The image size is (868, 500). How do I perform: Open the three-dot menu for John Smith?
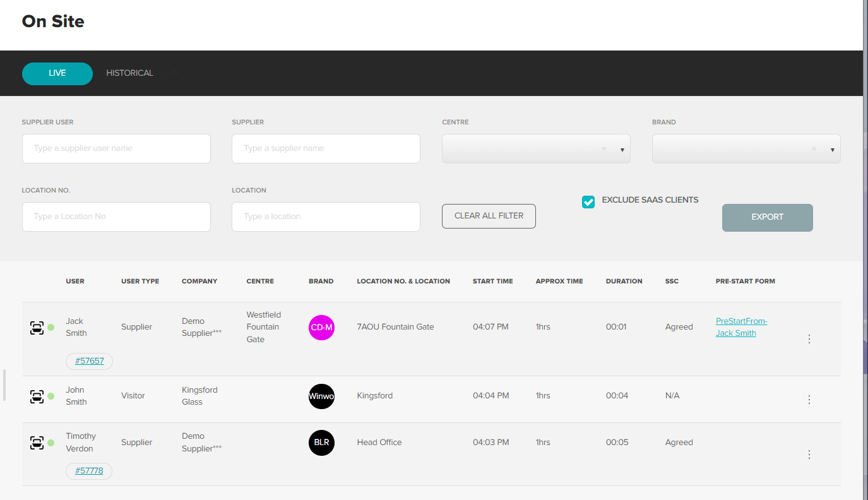[809, 400]
